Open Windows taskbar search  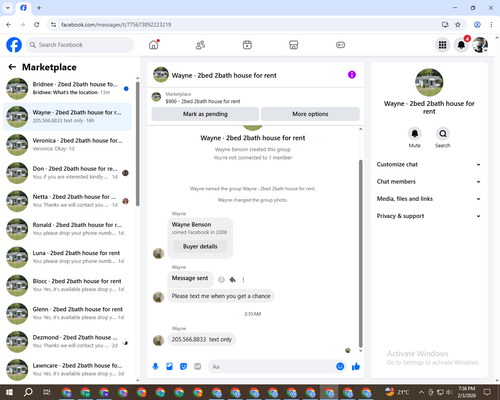[28, 392]
